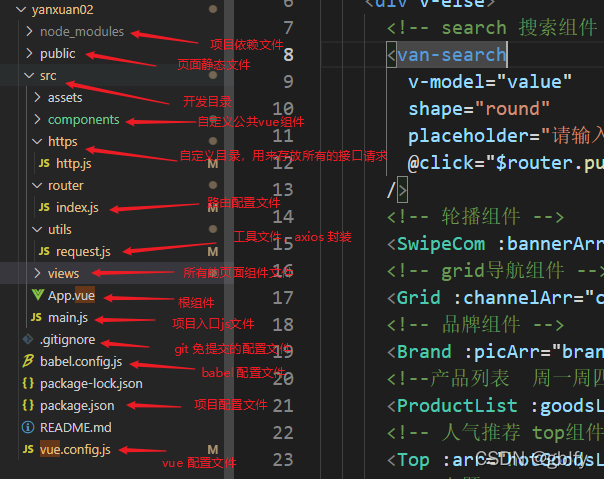
Task: Collapse the router folder chevron
Action: pyautogui.click(x=37, y=186)
